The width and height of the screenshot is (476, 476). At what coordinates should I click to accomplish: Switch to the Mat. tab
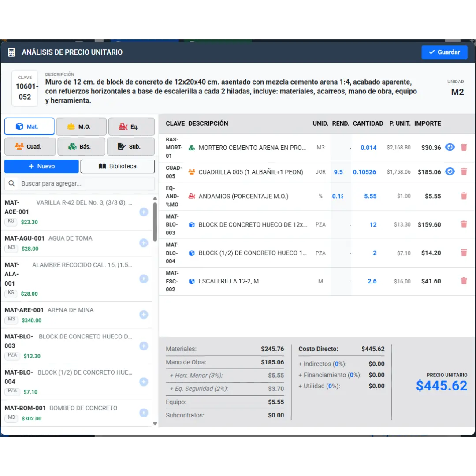point(30,126)
